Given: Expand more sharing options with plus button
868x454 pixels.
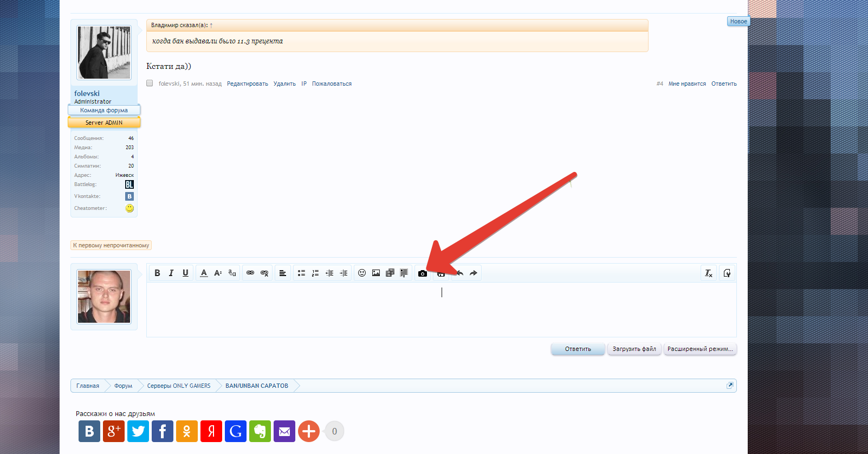Looking at the screenshot, I should point(309,431).
